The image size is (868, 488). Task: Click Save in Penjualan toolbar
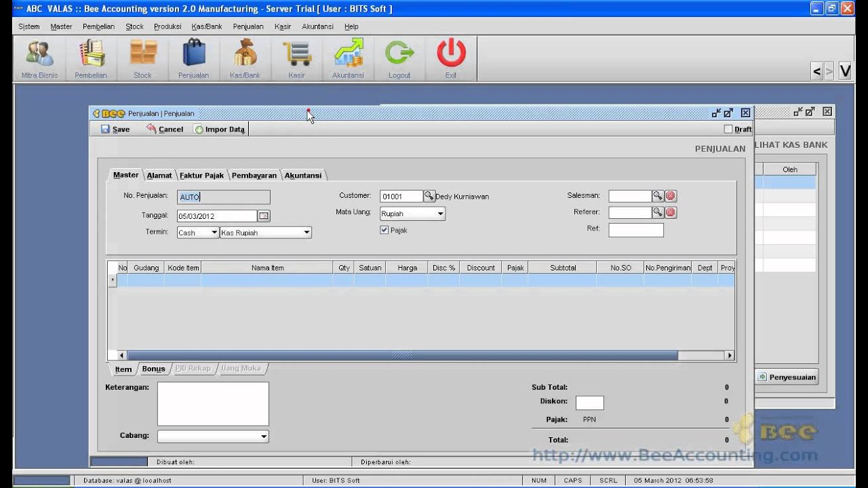click(x=115, y=129)
